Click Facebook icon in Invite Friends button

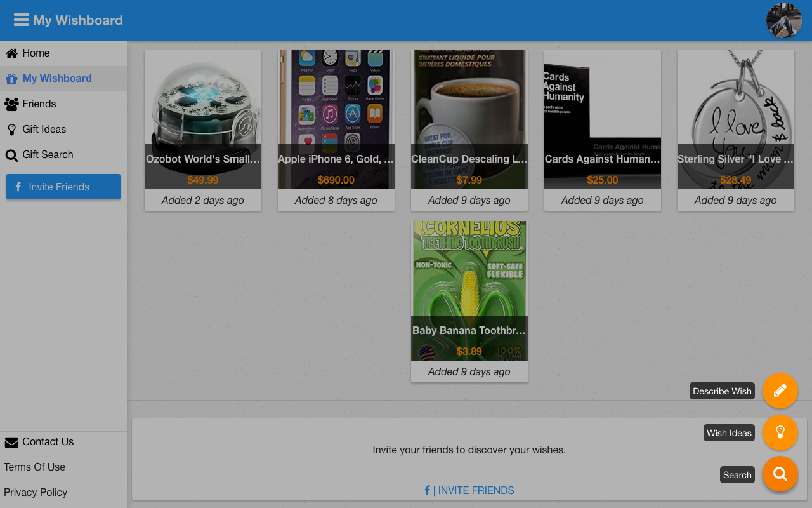[18, 187]
